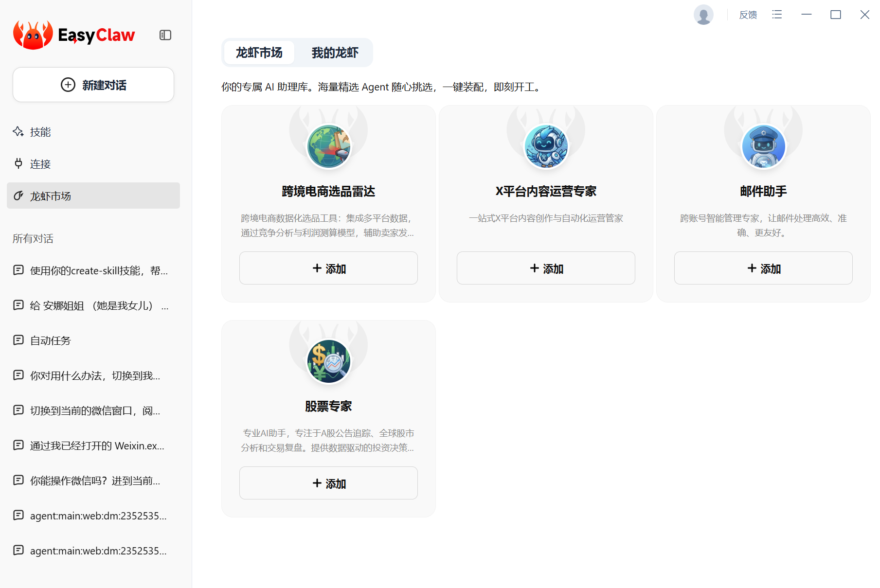Screen dimensions: 880x588
Task: Start a new conversation with 新建对话
Action: [x=93, y=85]
